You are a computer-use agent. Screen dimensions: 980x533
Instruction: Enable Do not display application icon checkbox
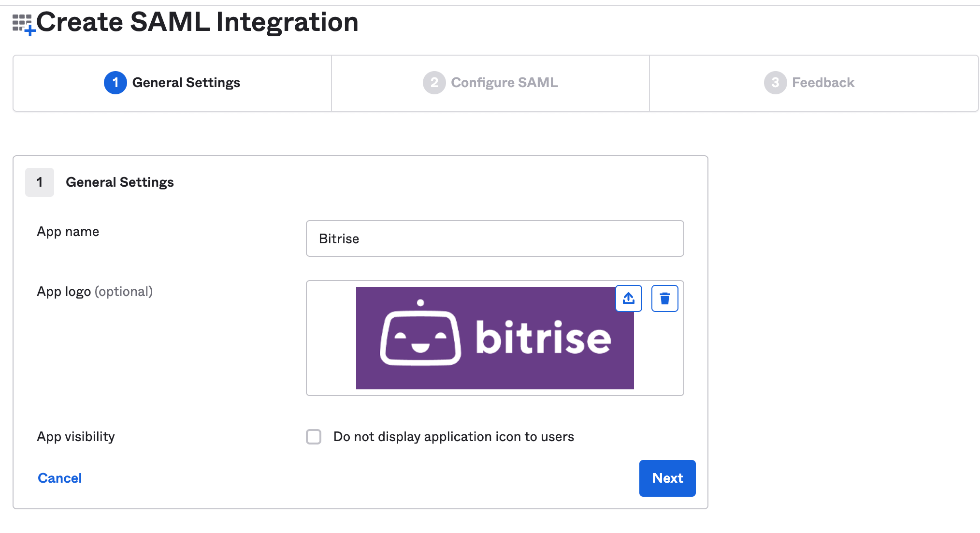click(314, 437)
